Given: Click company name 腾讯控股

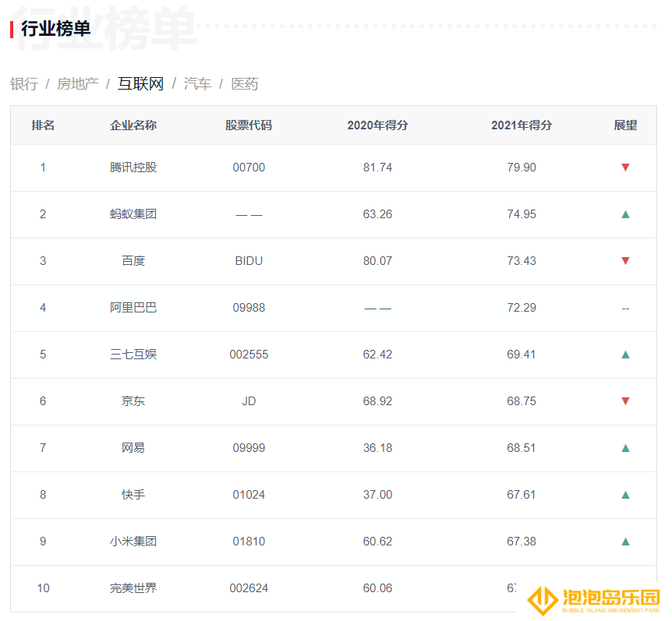Looking at the screenshot, I should coord(133,168).
